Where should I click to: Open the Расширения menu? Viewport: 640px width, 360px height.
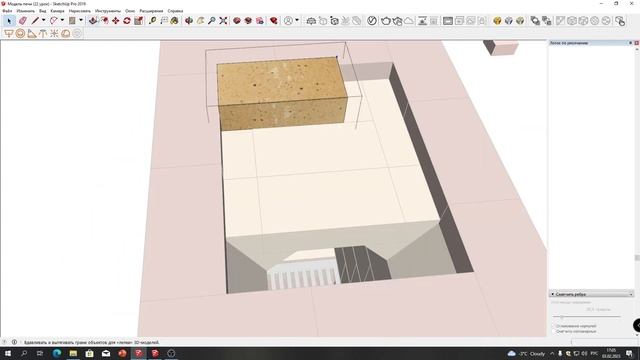[151, 11]
